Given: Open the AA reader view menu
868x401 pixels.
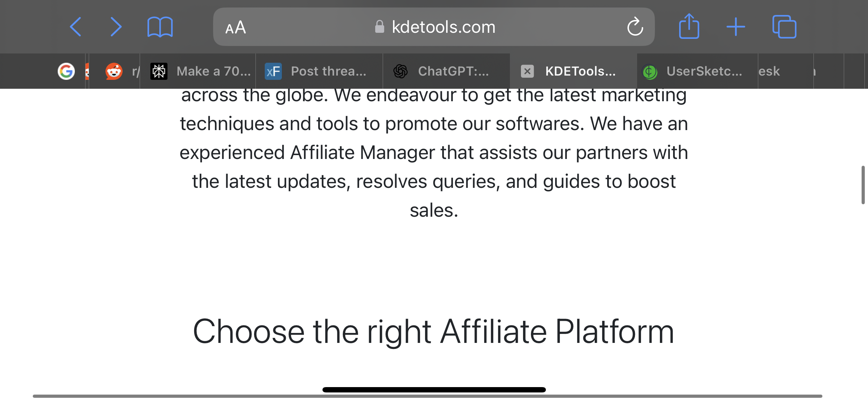Looking at the screenshot, I should pyautogui.click(x=236, y=27).
